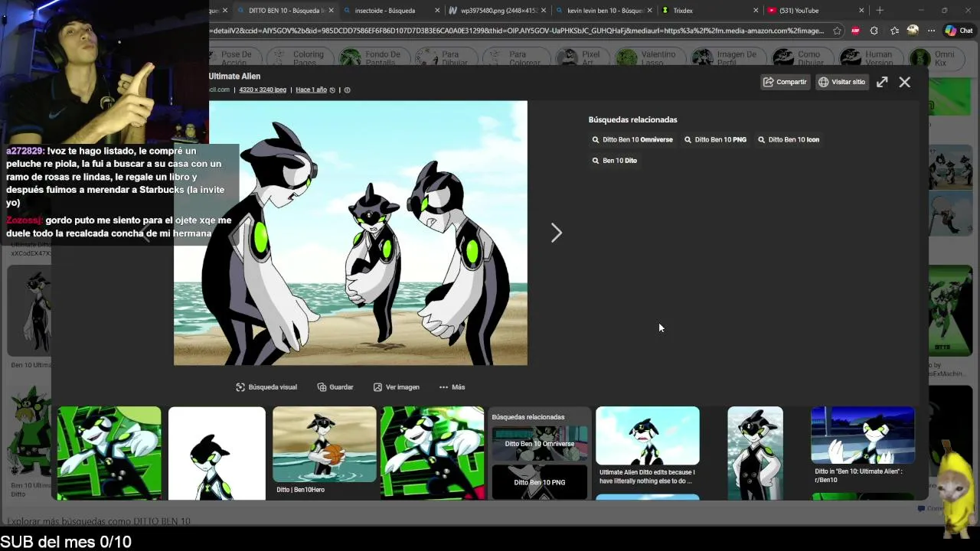Image resolution: width=980 pixels, height=551 pixels.
Task: Search related Ben 10 Dito
Action: point(614,161)
